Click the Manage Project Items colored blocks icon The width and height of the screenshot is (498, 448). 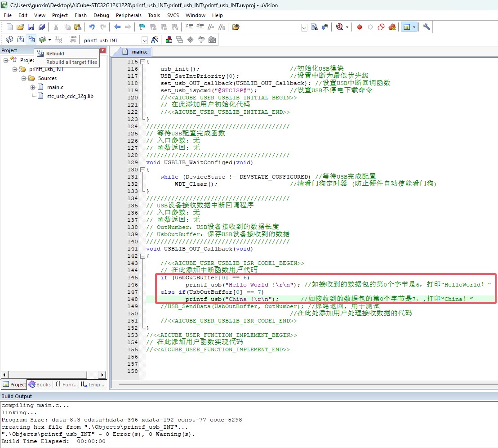[169, 40]
